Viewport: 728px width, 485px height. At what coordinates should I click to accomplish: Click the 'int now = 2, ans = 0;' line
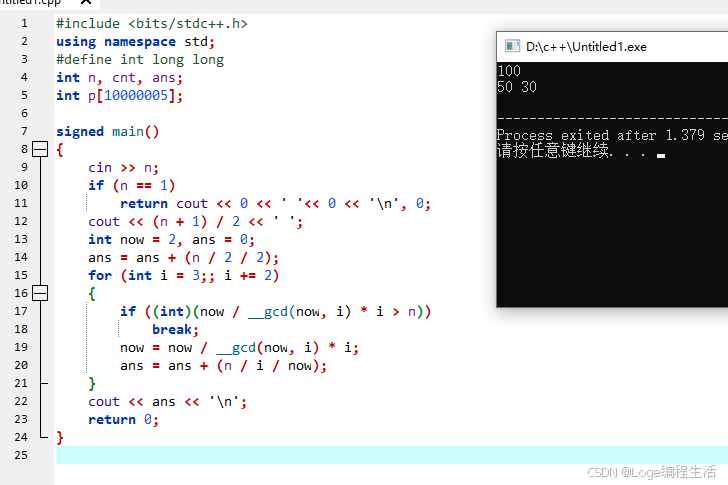click(171, 239)
